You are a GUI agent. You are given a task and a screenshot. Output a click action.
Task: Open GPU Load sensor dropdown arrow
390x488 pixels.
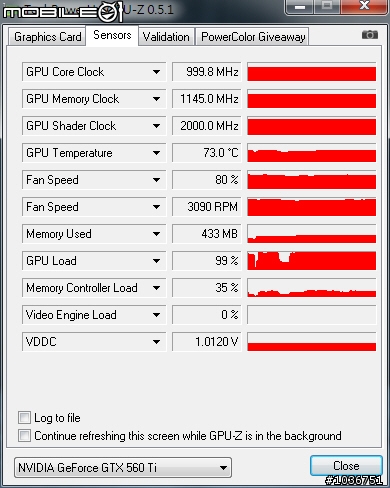(x=156, y=261)
